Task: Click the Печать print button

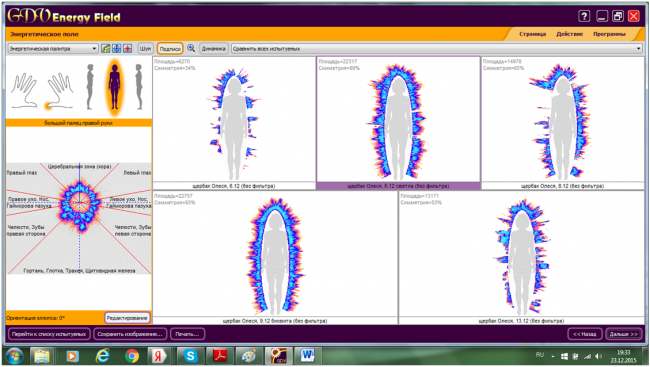Action: [x=187, y=334]
